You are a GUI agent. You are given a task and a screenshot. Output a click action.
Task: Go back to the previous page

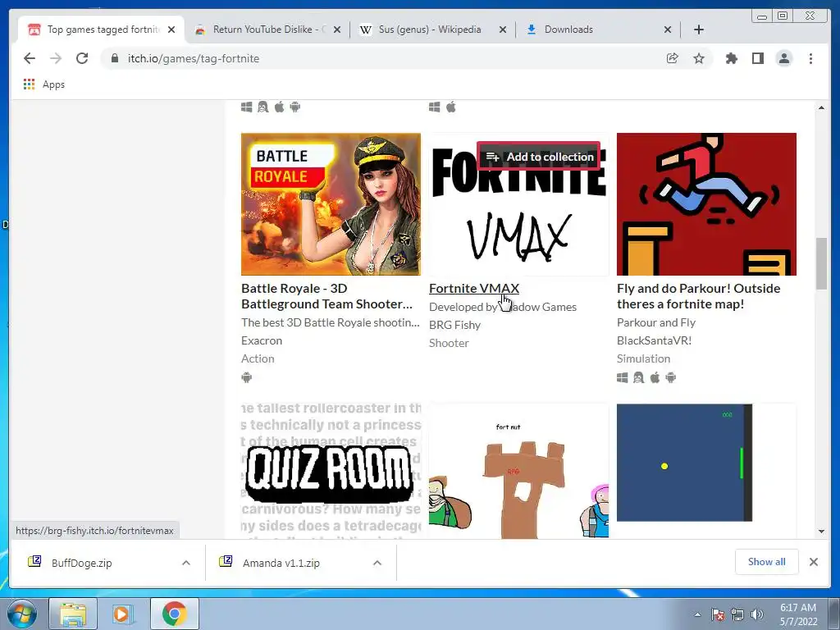[30, 58]
